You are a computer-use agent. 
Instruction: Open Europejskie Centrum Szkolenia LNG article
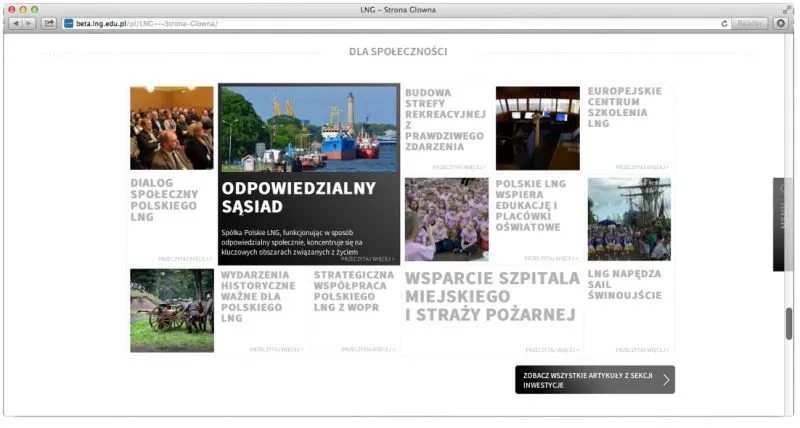coord(625,107)
